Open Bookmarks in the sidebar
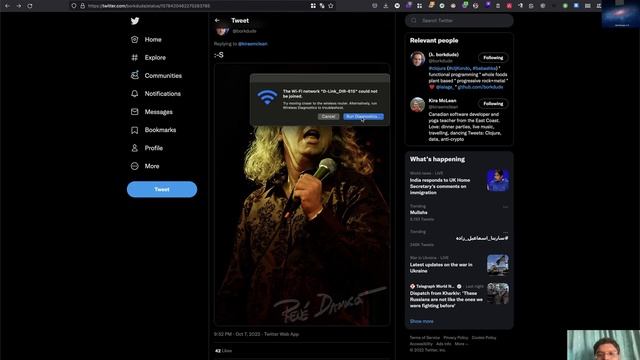The image size is (640, 360). click(153, 130)
